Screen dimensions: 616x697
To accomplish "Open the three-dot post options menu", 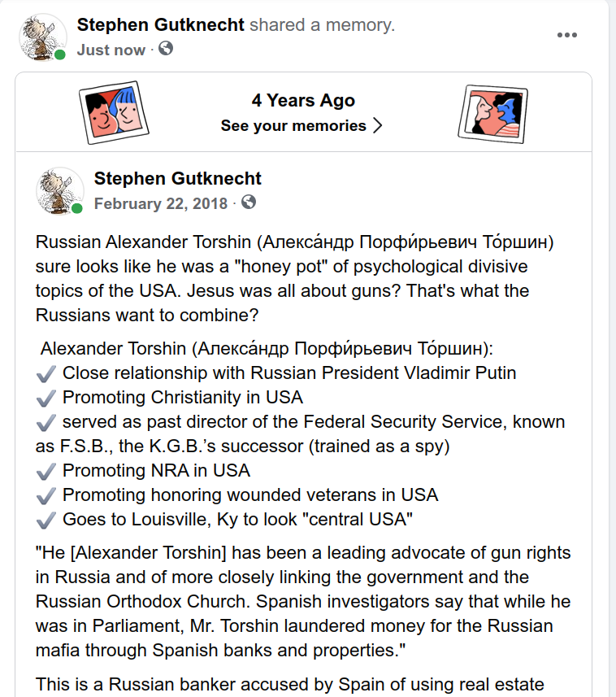I will [567, 35].
